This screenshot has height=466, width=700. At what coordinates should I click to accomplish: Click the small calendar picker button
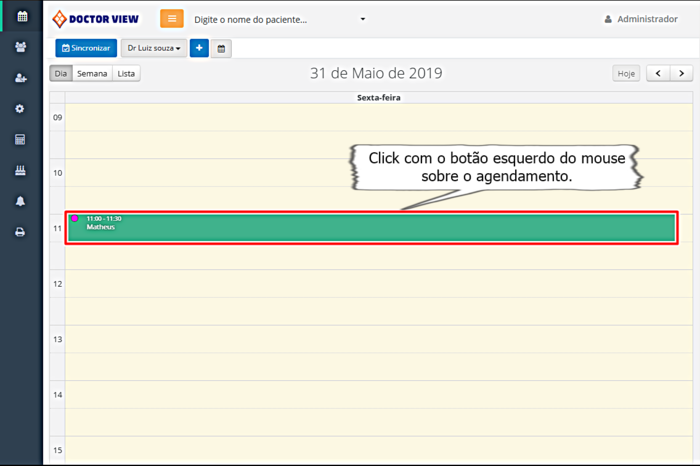tap(221, 48)
